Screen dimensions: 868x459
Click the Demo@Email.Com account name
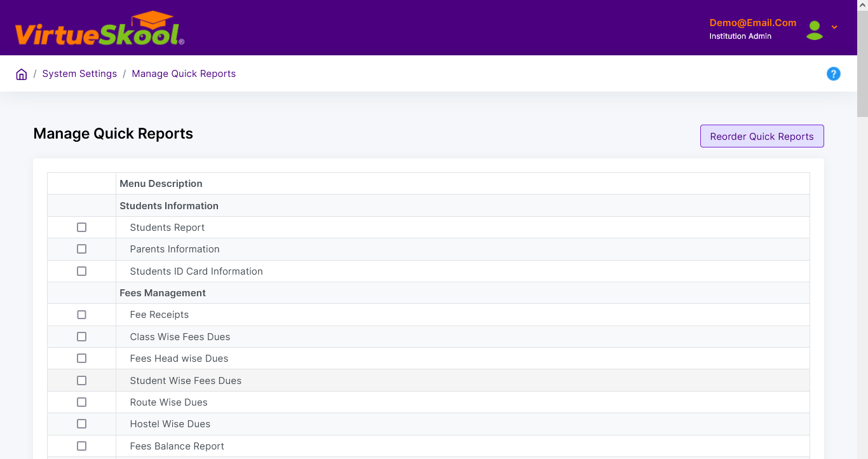pyautogui.click(x=753, y=23)
